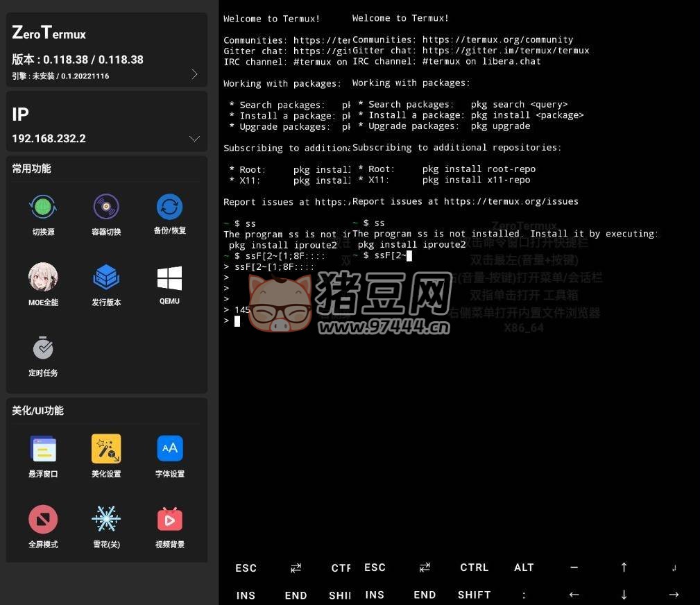Click the 'pkg install root-repo' text
This screenshot has width=700, height=605.
(x=479, y=169)
